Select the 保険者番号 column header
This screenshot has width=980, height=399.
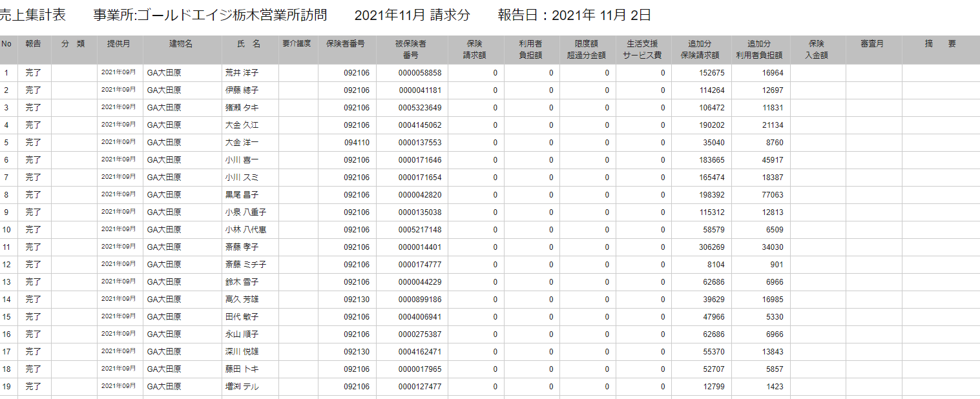(x=346, y=44)
